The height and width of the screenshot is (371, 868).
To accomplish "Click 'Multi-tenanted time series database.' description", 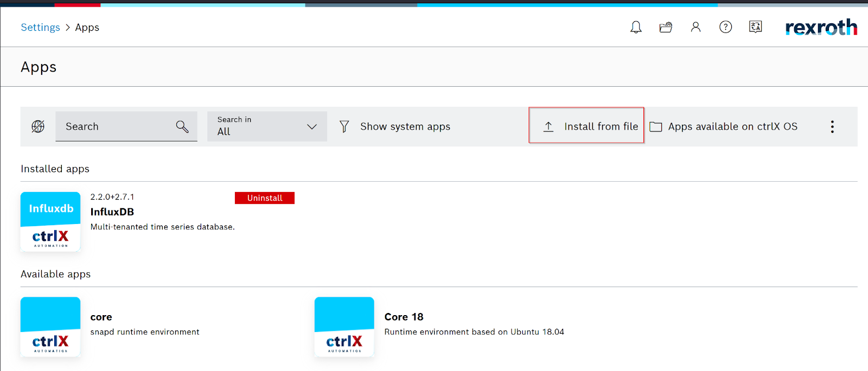I will 162,227.
